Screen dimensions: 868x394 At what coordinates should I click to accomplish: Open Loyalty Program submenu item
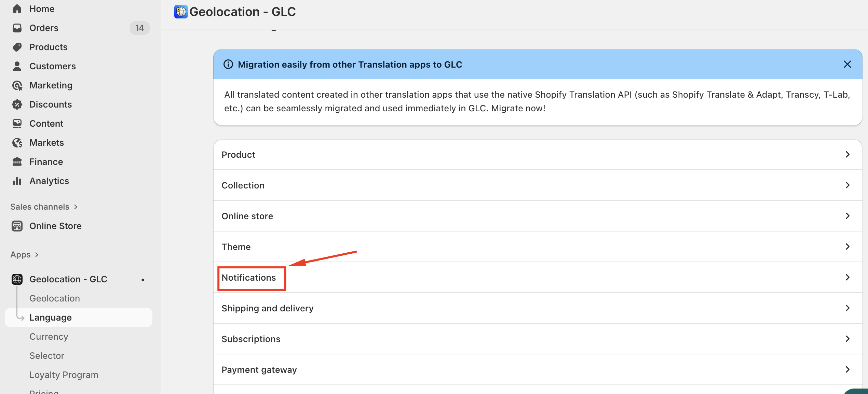click(x=64, y=375)
